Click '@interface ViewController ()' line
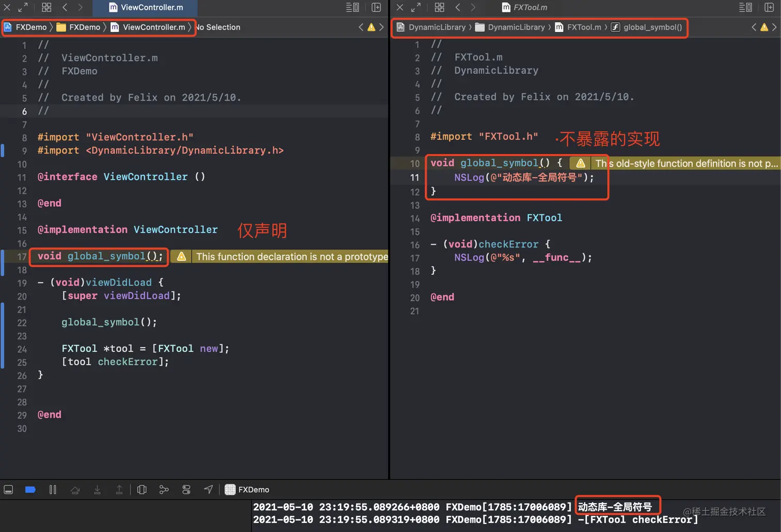The image size is (781, 532). pyautogui.click(x=121, y=177)
